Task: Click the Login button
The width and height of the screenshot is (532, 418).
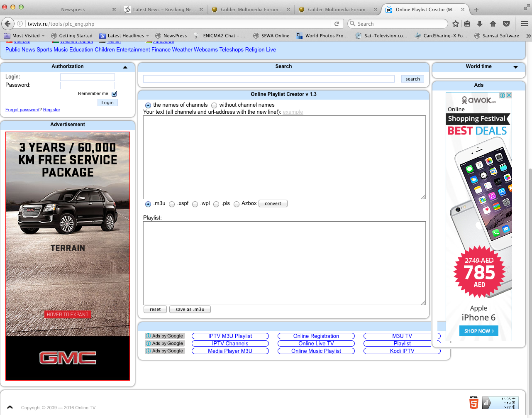Action: click(x=107, y=103)
